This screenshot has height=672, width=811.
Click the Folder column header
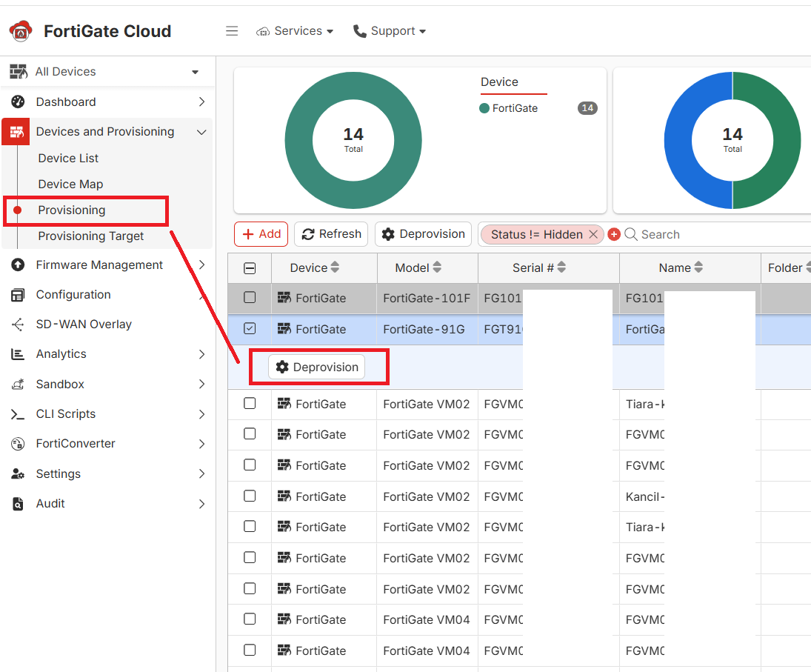(785, 267)
